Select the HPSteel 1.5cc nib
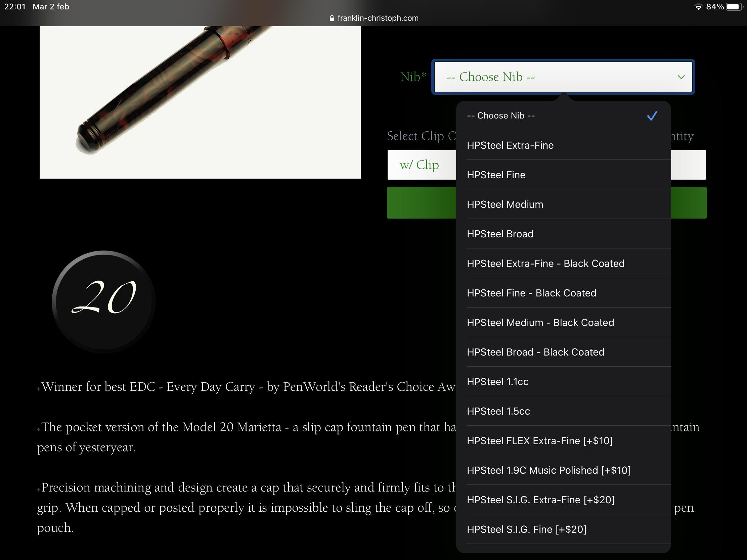The width and height of the screenshot is (747, 560). 498,411
